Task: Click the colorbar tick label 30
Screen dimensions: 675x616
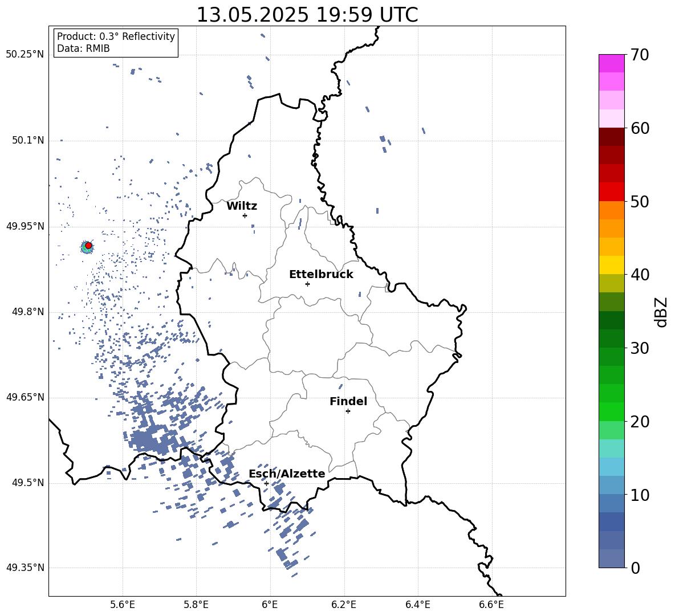Action: point(640,348)
